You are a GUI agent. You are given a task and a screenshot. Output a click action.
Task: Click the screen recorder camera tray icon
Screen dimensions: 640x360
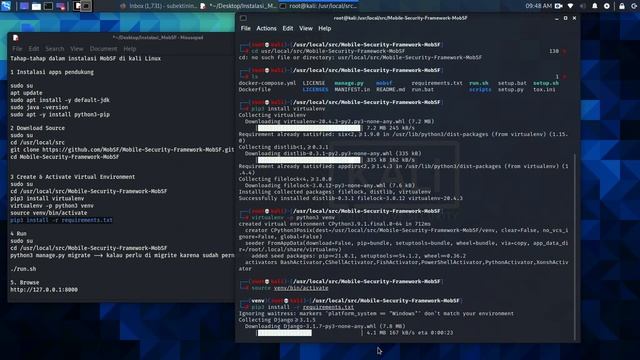558,6
